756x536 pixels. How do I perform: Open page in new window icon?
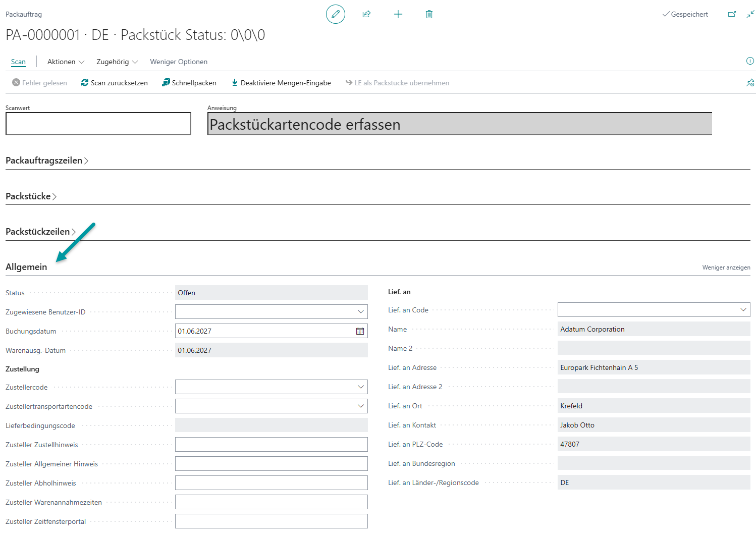[732, 14]
